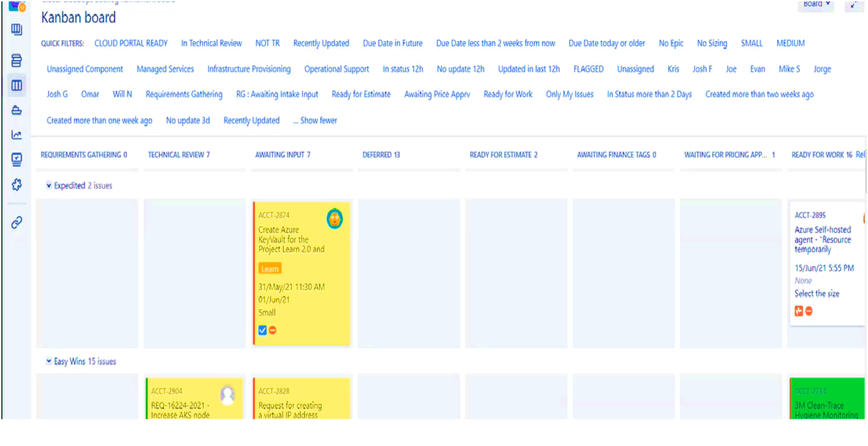Open Releases ship icon in sidebar
This screenshot has width=868, height=446.
pos(17,110)
